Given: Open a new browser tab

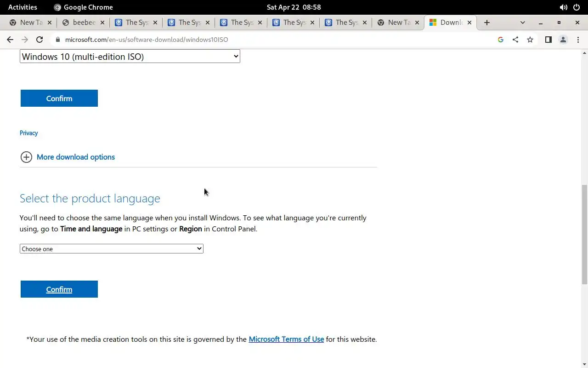Looking at the screenshot, I should coord(487,22).
